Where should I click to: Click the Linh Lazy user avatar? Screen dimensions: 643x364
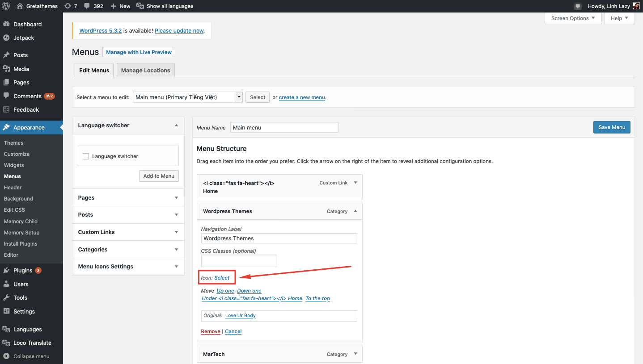(x=636, y=6)
